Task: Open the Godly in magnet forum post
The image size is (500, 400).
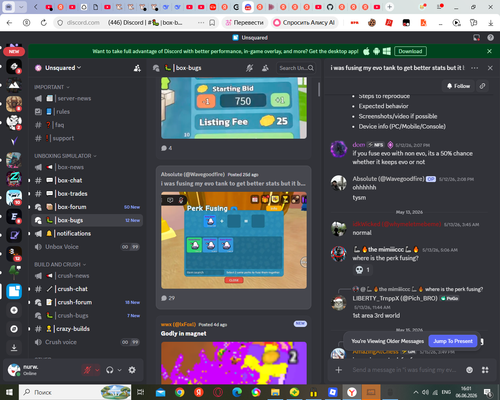Action: [x=183, y=334]
